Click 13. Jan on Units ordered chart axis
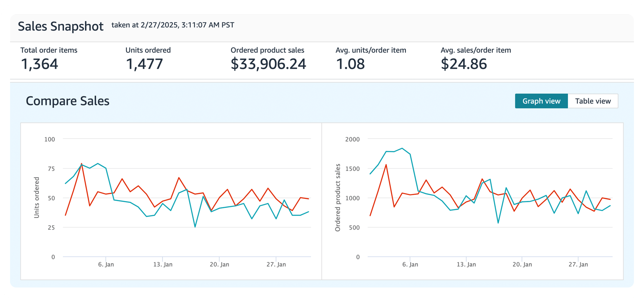Screen dimensions: 644x304 [x=163, y=264]
